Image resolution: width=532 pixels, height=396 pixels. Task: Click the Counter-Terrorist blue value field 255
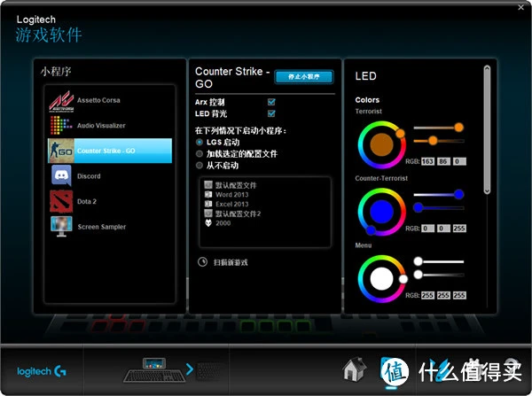(459, 229)
